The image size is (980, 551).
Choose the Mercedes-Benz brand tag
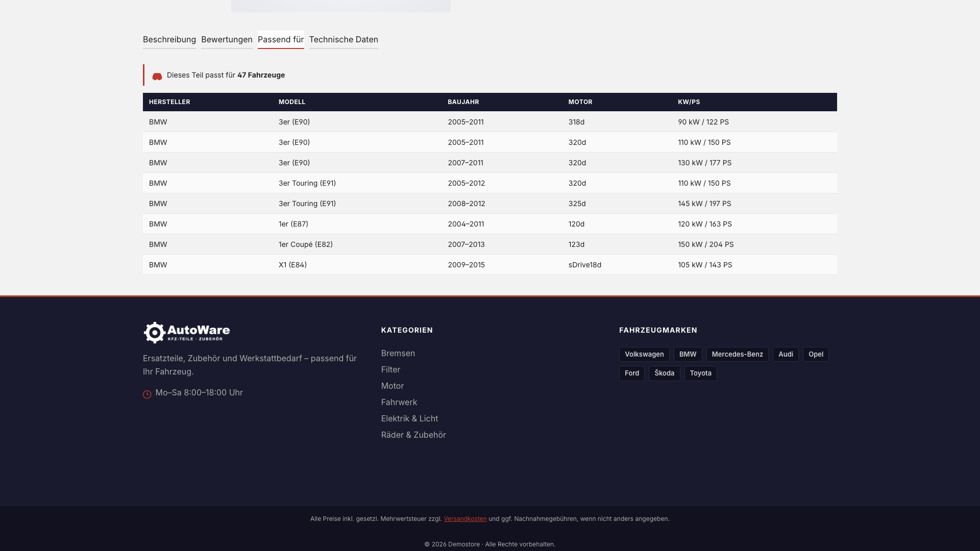coord(737,355)
